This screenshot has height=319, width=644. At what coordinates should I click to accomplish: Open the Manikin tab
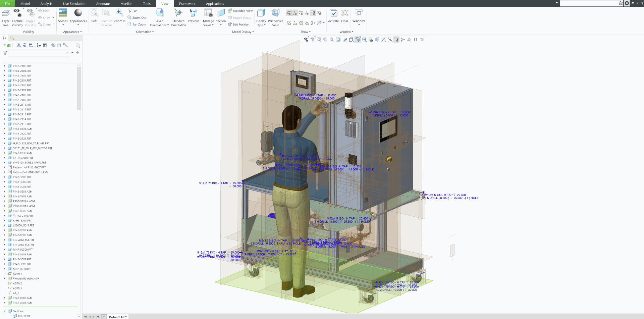point(126,4)
